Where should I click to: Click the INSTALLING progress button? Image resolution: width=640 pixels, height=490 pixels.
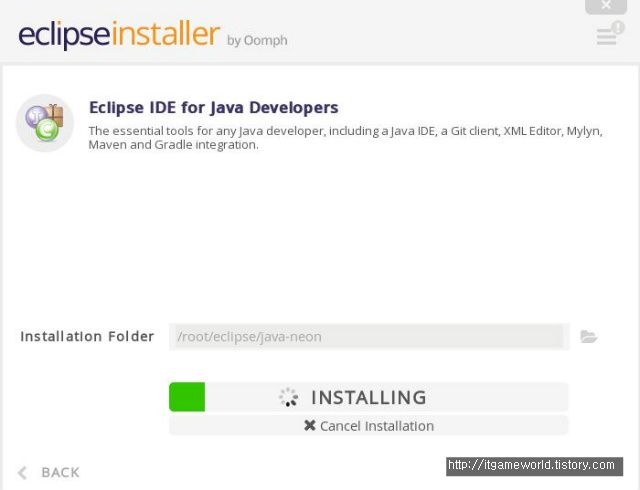pyautogui.click(x=369, y=397)
